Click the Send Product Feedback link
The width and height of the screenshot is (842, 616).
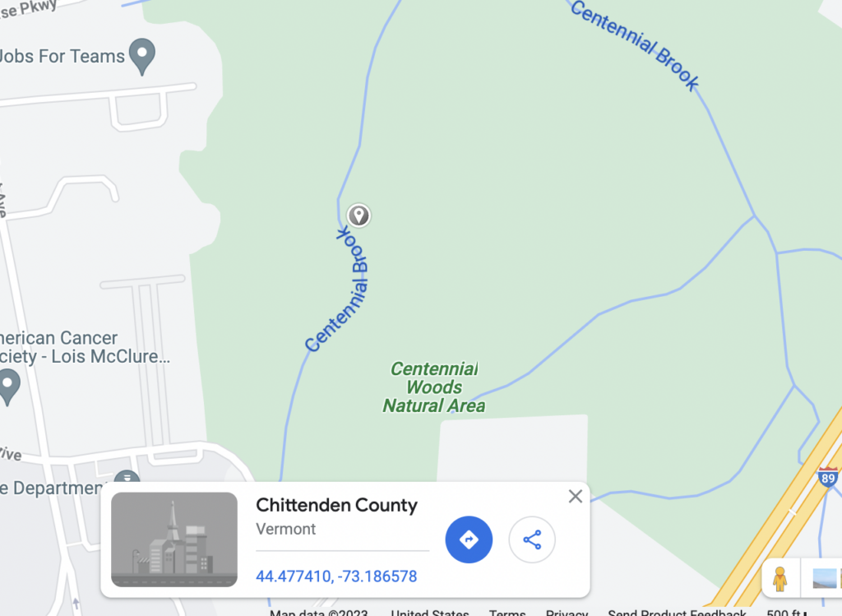click(677, 612)
